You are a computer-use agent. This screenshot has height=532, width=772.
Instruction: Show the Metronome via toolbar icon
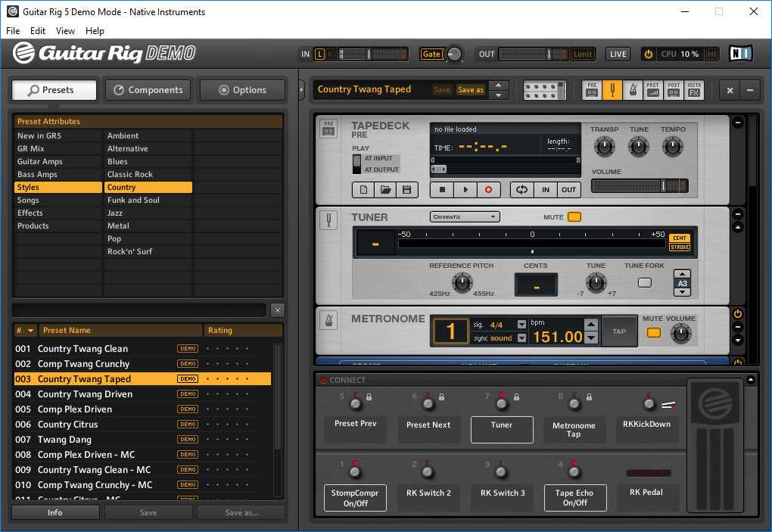pos(633,90)
